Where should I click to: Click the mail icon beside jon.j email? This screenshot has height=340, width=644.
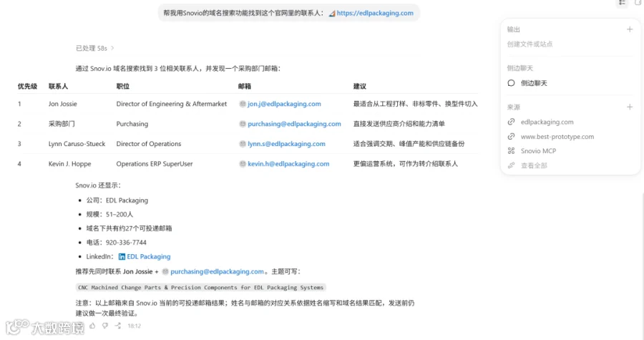click(243, 104)
